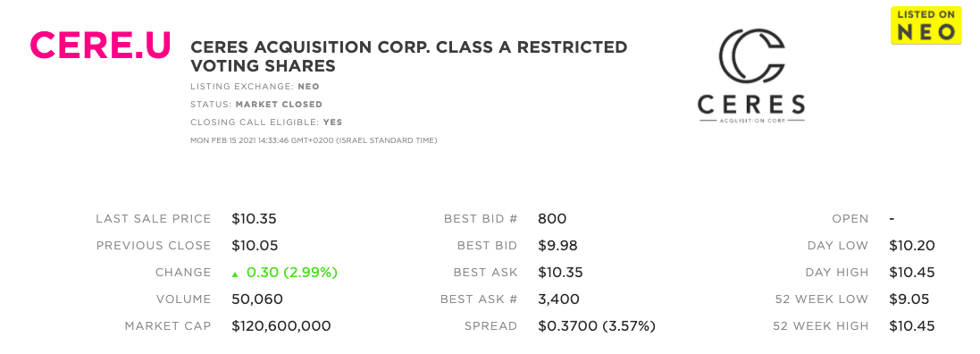This screenshot has height=354, width=980.
Task: Click the yellow Listed on NEO badge
Action: coord(926,26)
